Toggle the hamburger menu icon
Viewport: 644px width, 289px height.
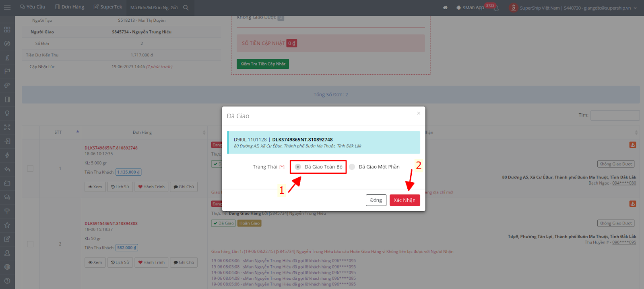click(7, 7)
